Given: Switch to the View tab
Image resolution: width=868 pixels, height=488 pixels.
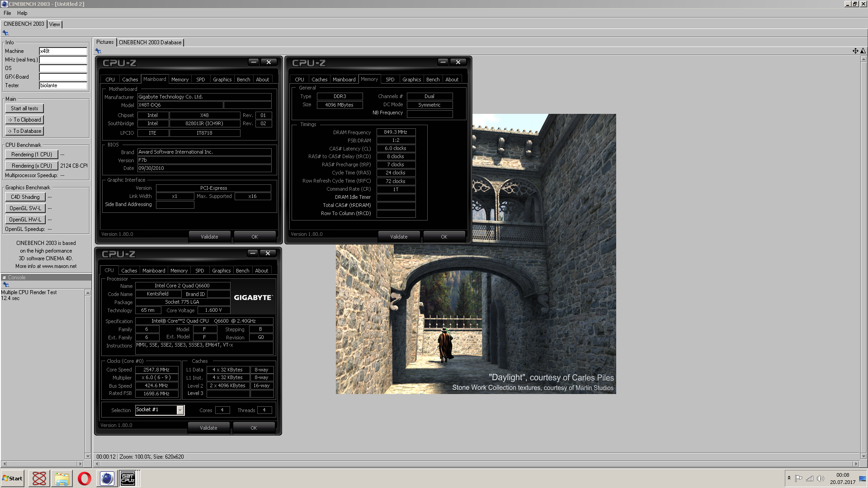Looking at the screenshot, I should (x=55, y=24).
